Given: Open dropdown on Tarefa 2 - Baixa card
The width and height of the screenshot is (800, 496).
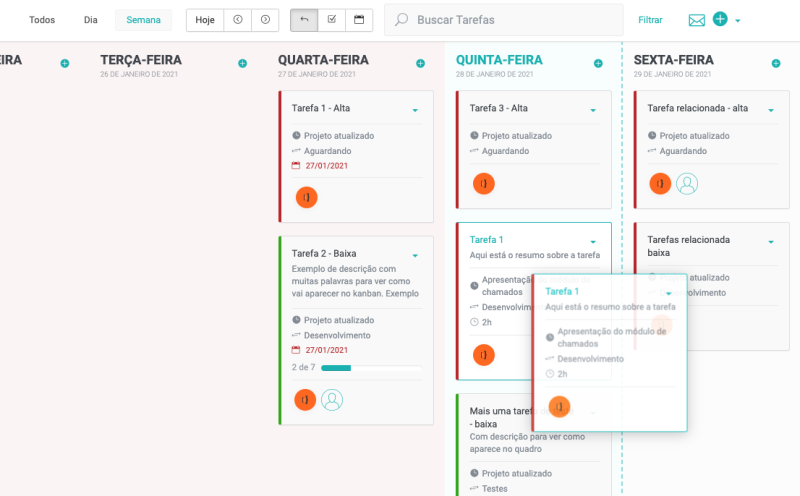Looking at the screenshot, I should [x=415, y=255].
